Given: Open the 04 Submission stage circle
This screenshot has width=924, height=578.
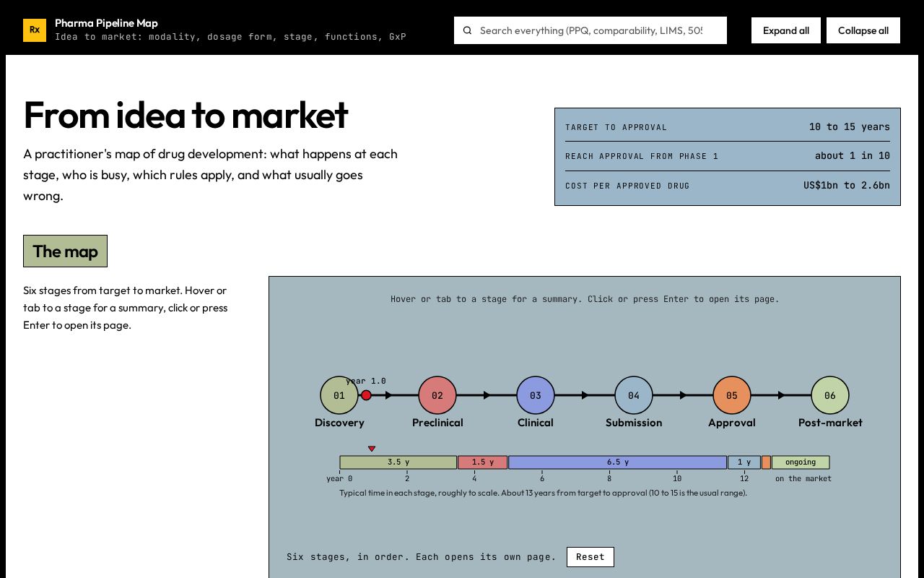Looking at the screenshot, I should tap(634, 395).
